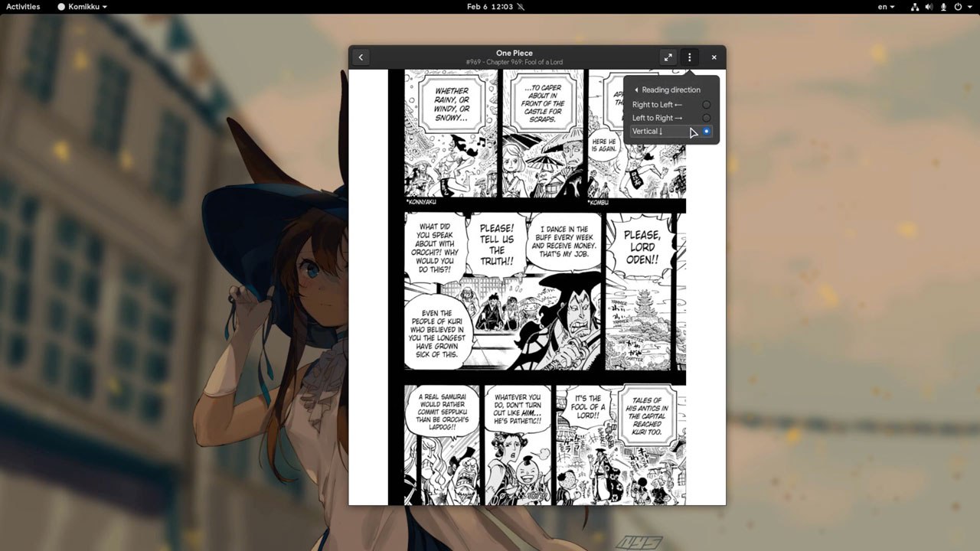980x551 pixels.
Task: Click the volume icon in the top bar
Action: click(929, 7)
